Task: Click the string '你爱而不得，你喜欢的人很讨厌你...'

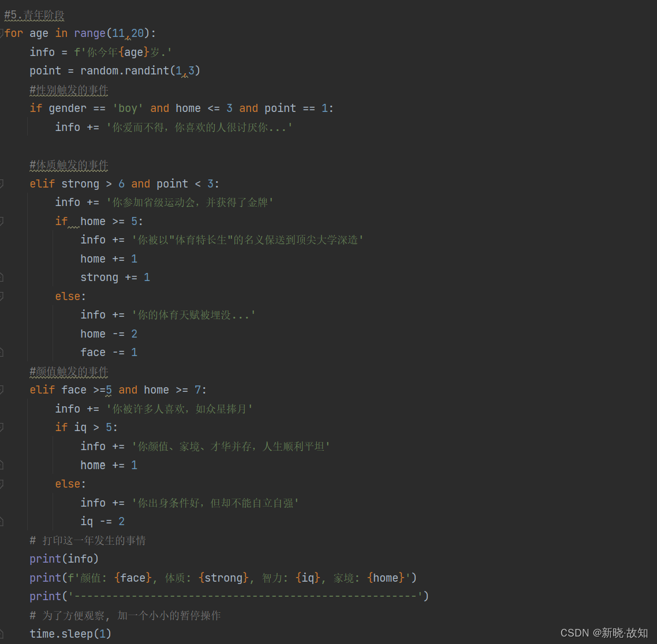Action: tap(199, 128)
